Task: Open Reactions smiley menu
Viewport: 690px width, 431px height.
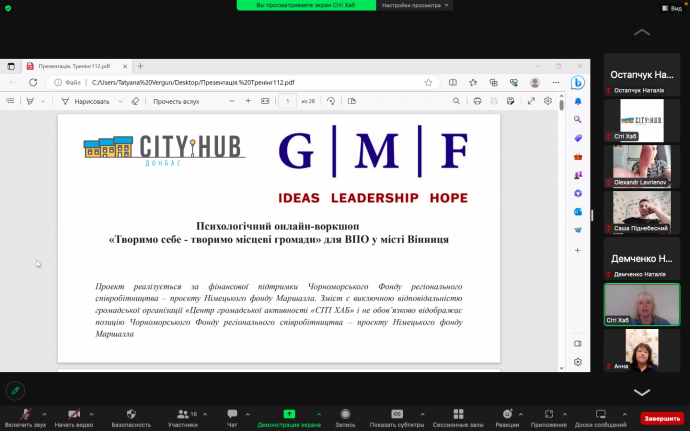Action: (x=507, y=418)
